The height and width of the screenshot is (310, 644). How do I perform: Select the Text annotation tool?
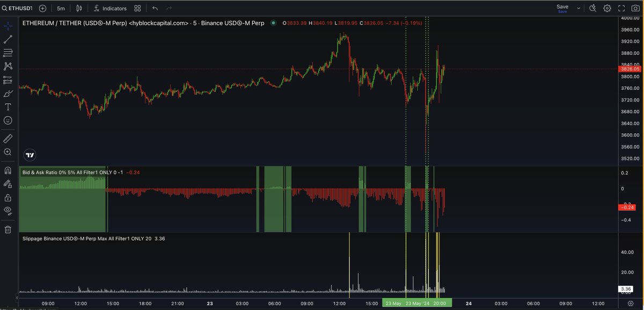click(x=8, y=107)
